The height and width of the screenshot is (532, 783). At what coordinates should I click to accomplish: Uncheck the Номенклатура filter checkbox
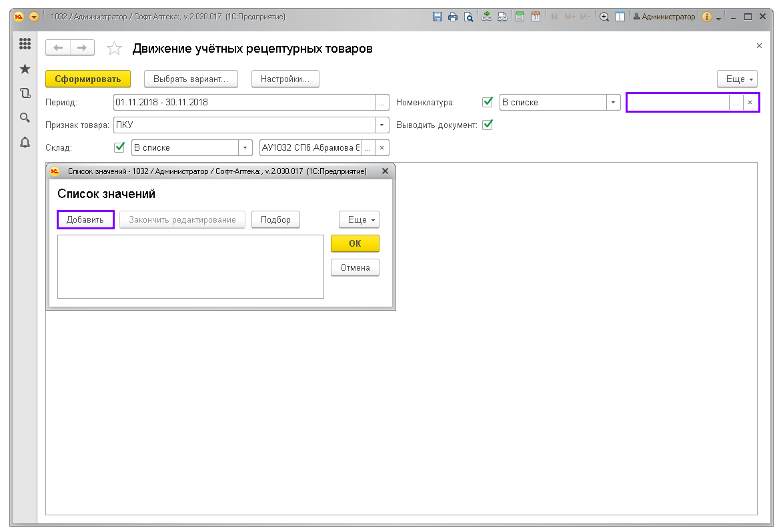click(488, 102)
